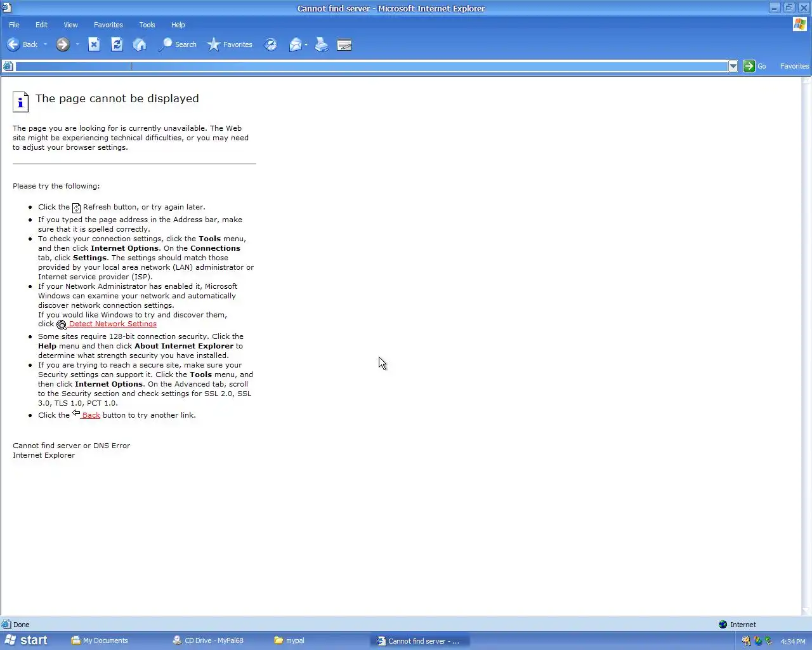Viewport: 812px width, 650px height.
Task: Open the Favorites menu
Action: coord(108,25)
